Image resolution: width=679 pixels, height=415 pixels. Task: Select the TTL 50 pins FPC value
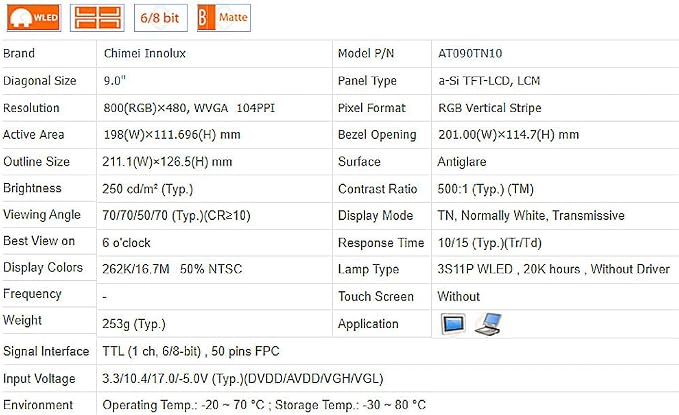(191, 351)
